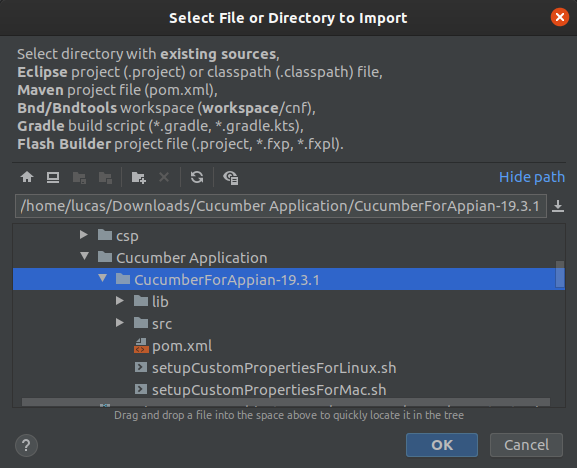Click the help question mark button

(x=26, y=445)
